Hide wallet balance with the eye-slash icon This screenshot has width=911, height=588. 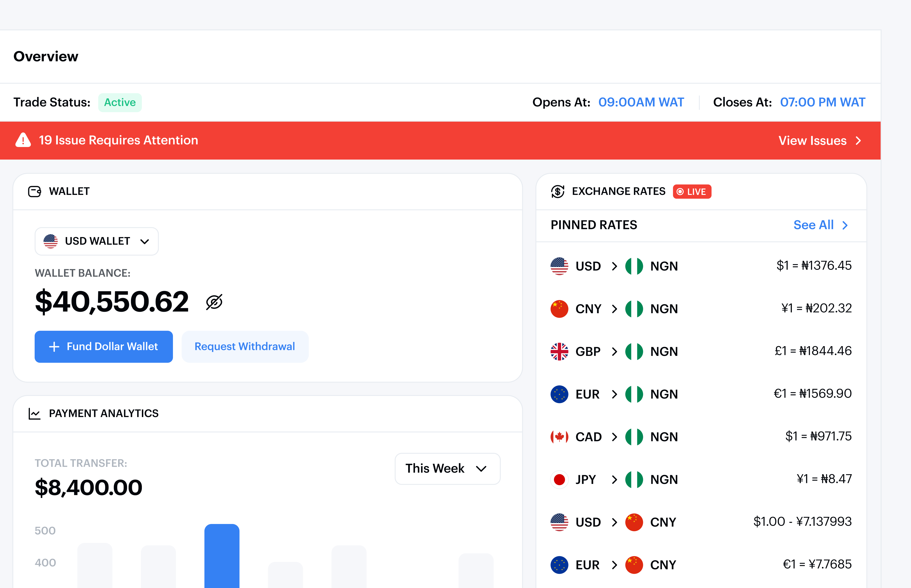(x=214, y=302)
